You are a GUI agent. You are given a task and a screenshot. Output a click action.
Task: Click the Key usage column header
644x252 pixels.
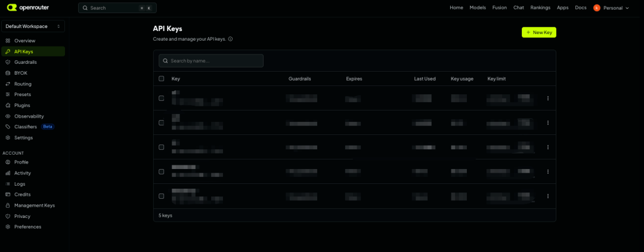pyautogui.click(x=462, y=78)
